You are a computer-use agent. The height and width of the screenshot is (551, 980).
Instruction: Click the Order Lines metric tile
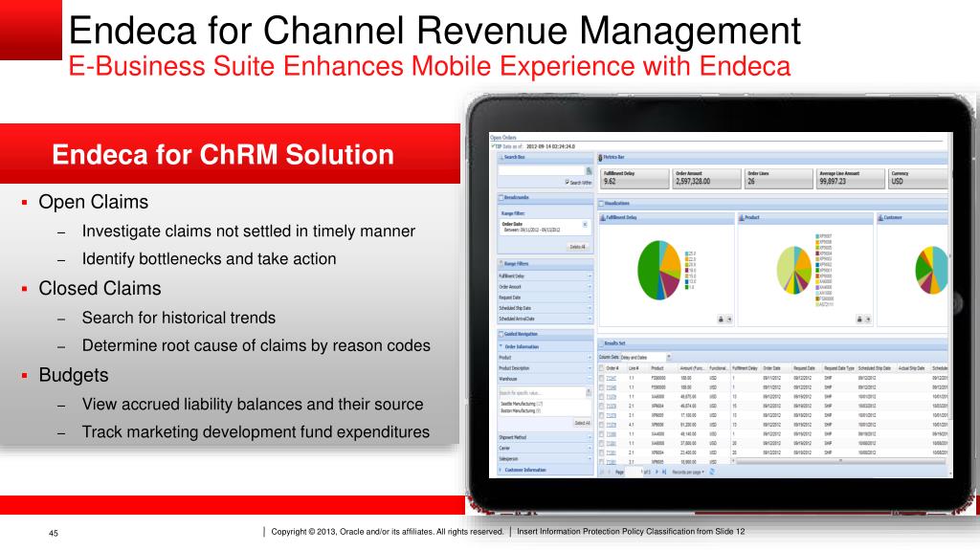click(x=778, y=178)
